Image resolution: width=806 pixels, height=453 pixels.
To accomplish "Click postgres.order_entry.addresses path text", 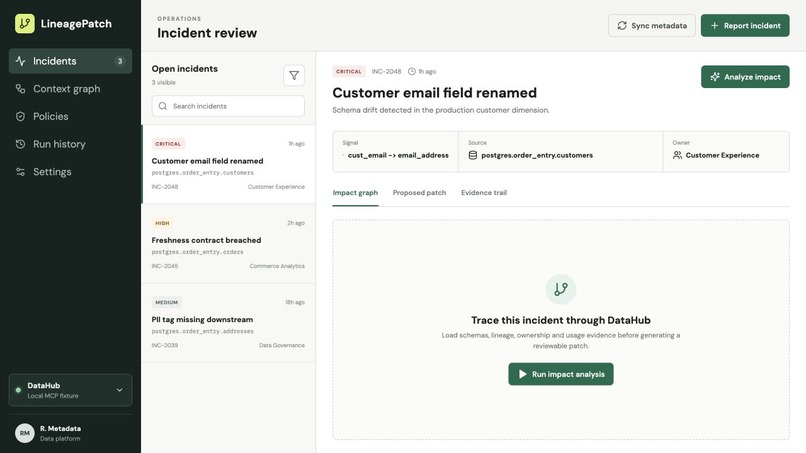I will (x=203, y=331).
